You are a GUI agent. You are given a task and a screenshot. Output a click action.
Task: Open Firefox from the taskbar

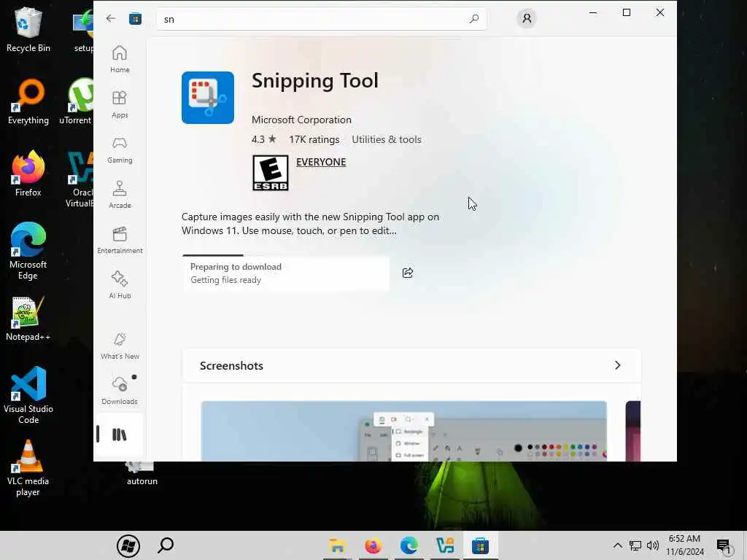pyautogui.click(x=373, y=545)
